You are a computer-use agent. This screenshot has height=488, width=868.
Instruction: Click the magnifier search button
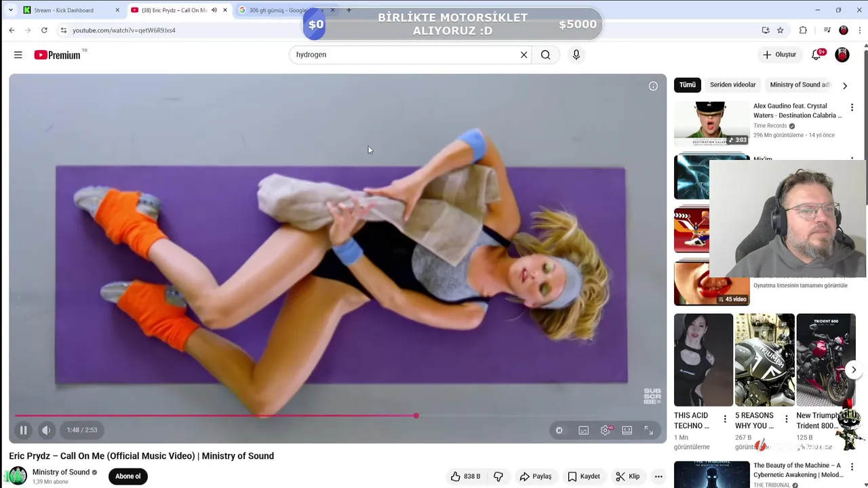(x=545, y=55)
